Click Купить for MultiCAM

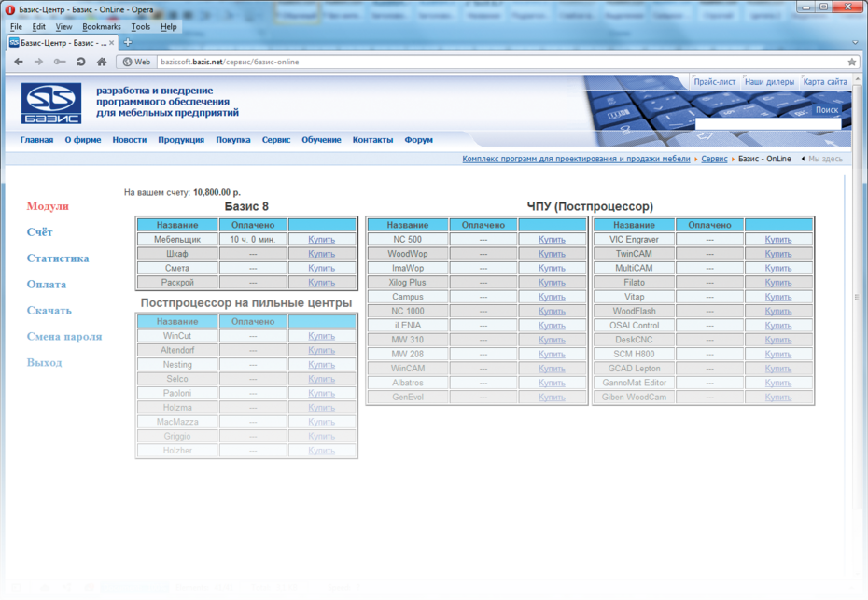click(x=778, y=269)
